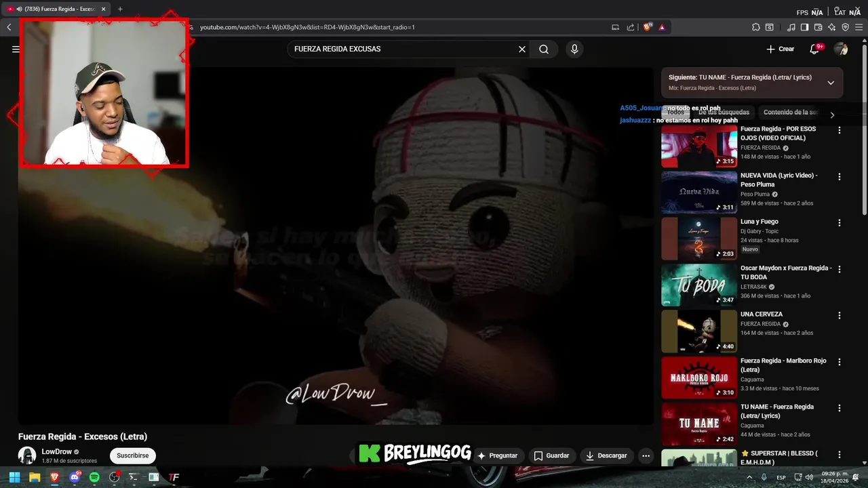Click the taskbar clock and date

click(x=835, y=477)
